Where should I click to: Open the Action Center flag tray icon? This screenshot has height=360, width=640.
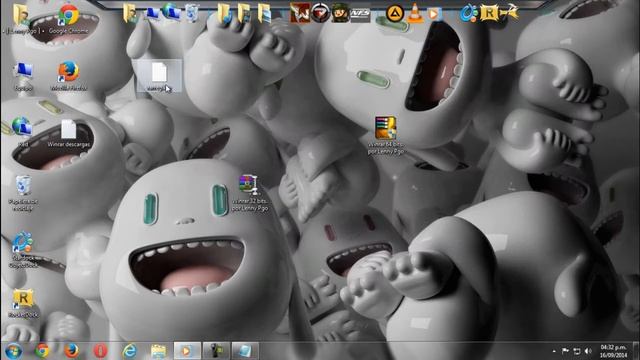click(565, 351)
